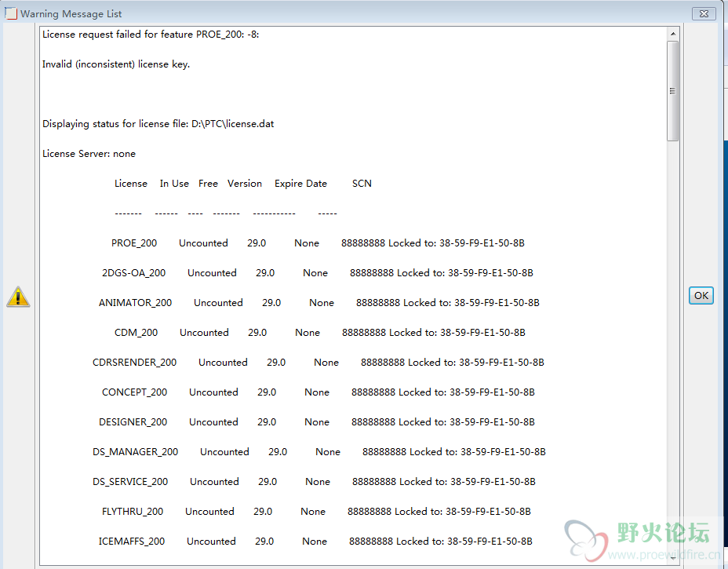Click 'None' in the ICEMAFFS_200 row
This screenshot has height=569, width=728.
[315, 541]
